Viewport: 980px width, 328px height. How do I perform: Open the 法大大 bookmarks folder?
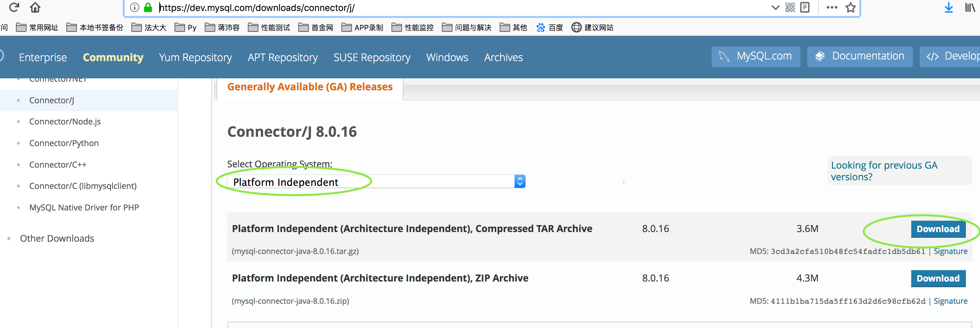pyautogui.click(x=149, y=28)
